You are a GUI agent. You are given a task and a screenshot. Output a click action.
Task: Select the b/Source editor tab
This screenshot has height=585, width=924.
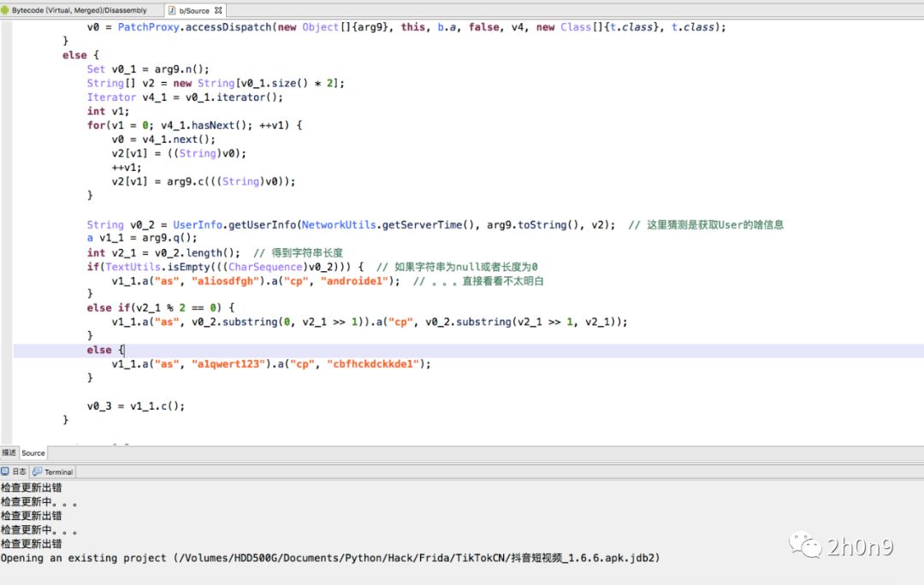(x=194, y=10)
